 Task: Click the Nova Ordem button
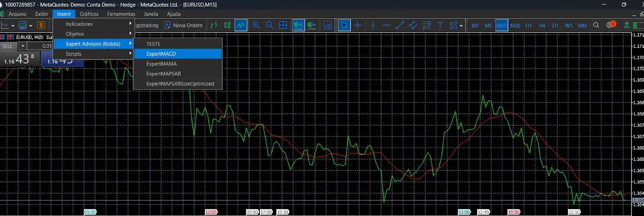coord(184,25)
